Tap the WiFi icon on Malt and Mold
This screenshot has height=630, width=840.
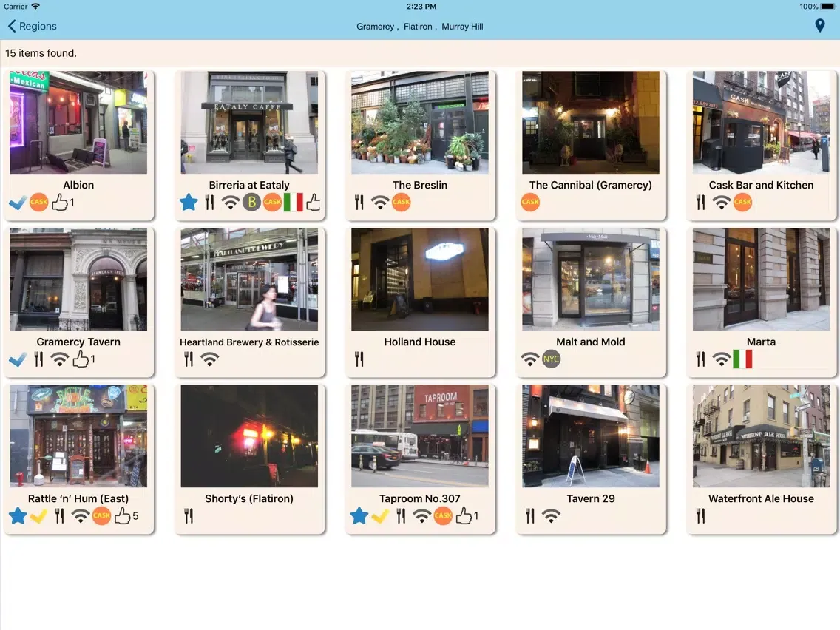530,359
